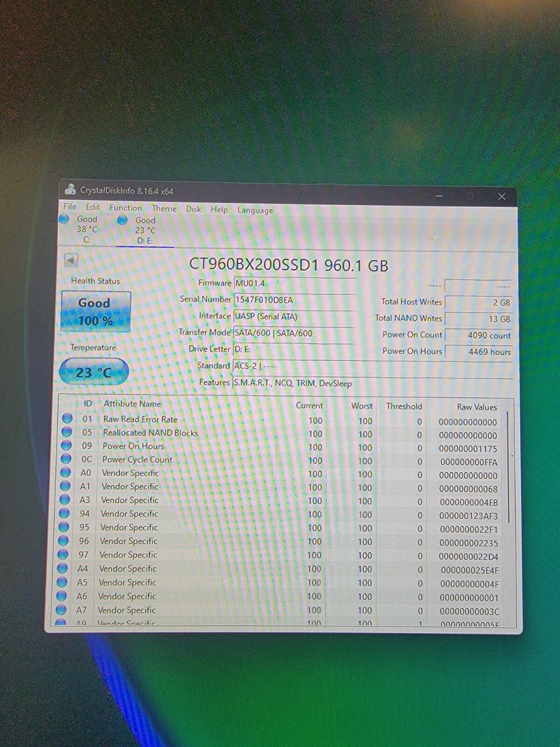
Task: Click the Standard ACS-2 field
Action: click(x=372, y=366)
